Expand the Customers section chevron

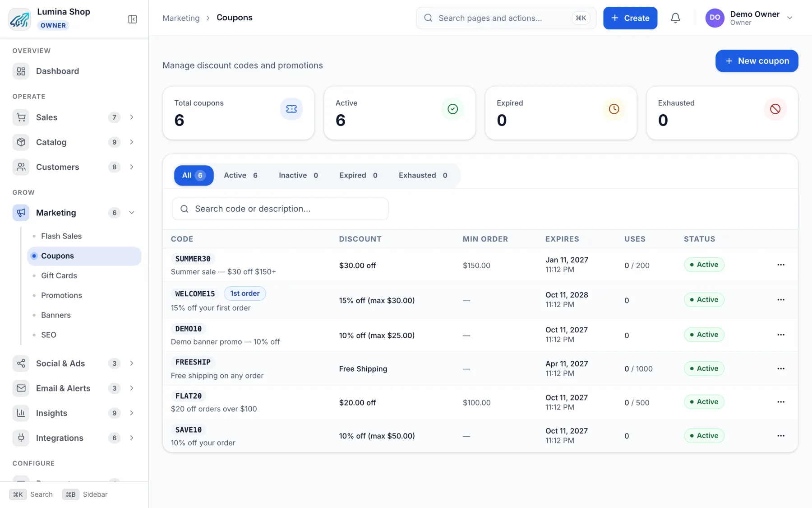132,167
